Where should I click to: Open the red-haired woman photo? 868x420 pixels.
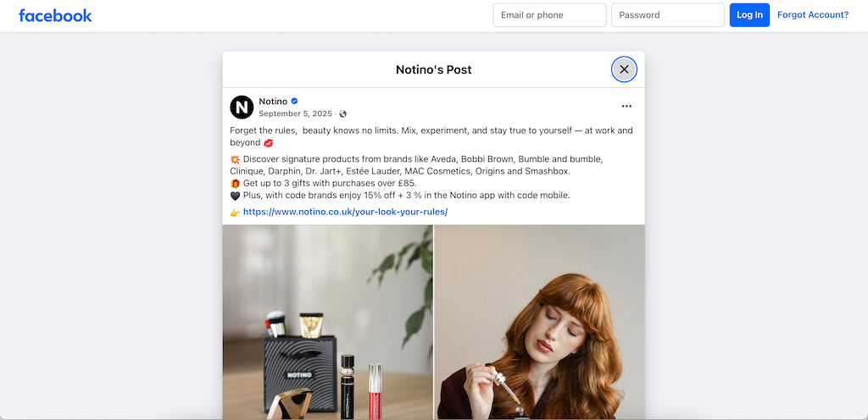pyautogui.click(x=540, y=322)
